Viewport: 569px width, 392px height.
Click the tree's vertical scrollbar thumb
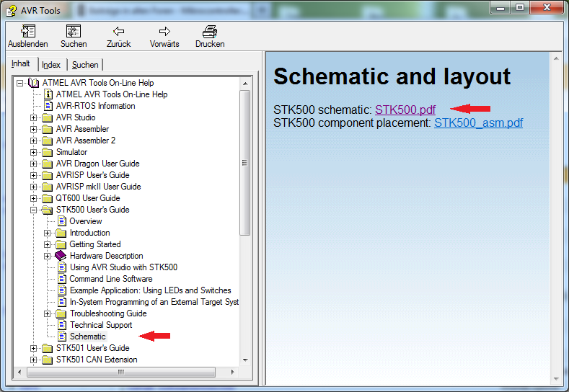pos(245,163)
